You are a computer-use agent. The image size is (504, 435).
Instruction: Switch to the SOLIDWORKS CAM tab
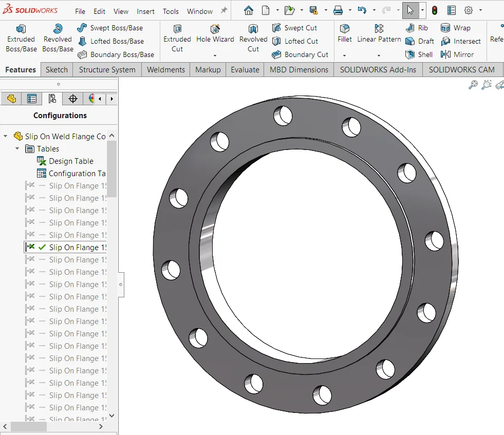point(462,69)
